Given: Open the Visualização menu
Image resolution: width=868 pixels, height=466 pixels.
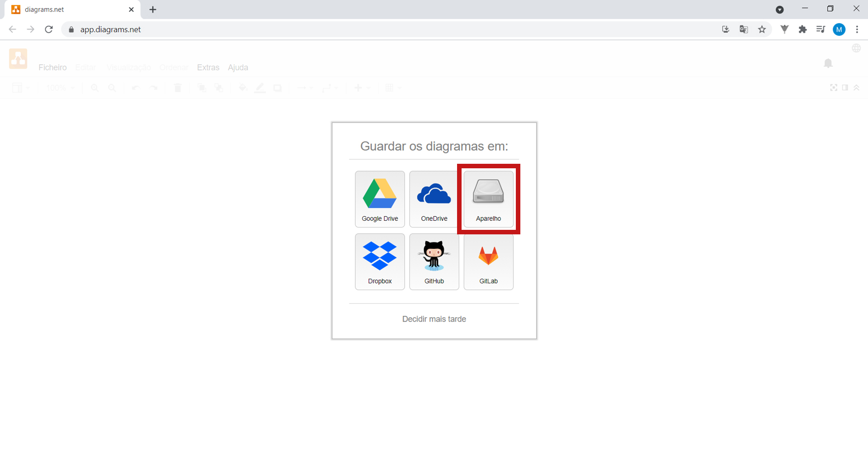Looking at the screenshot, I should (x=129, y=67).
